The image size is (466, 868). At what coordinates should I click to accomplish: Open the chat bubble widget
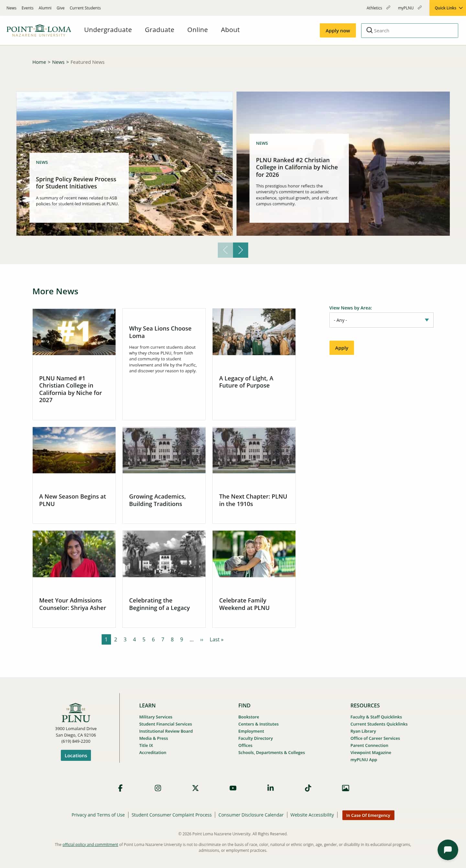(448, 850)
